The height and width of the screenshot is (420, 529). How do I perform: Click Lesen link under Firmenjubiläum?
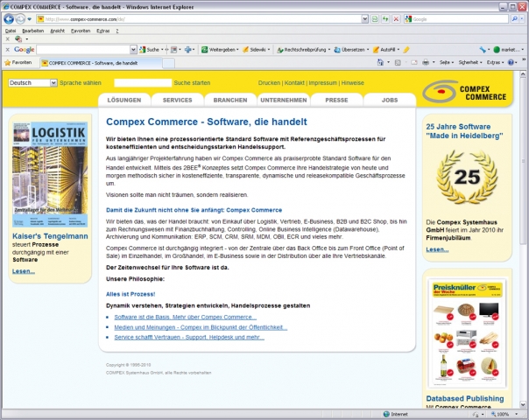coord(437,250)
